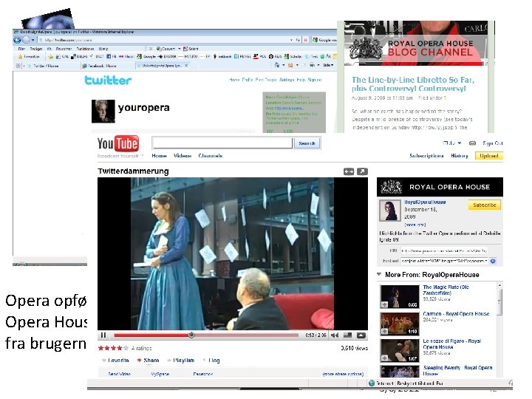This screenshot has height=399, width=532.
Task: Open IE home icon in command bar
Action: point(277,65)
